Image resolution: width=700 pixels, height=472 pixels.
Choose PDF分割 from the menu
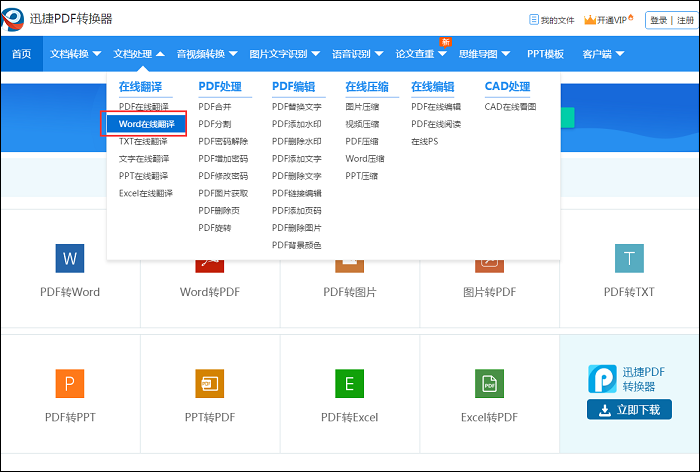(x=215, y=124)
